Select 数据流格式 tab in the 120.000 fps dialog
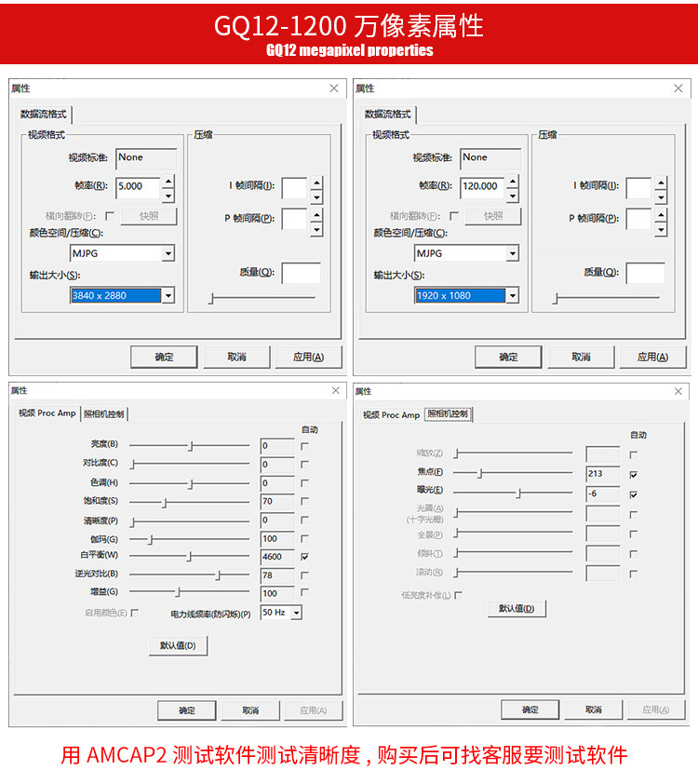Screen dimensions: 698x784 388,114
